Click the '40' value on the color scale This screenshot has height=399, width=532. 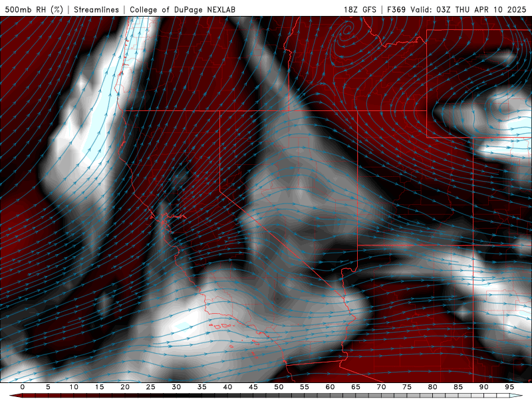(x=227, y=387)
